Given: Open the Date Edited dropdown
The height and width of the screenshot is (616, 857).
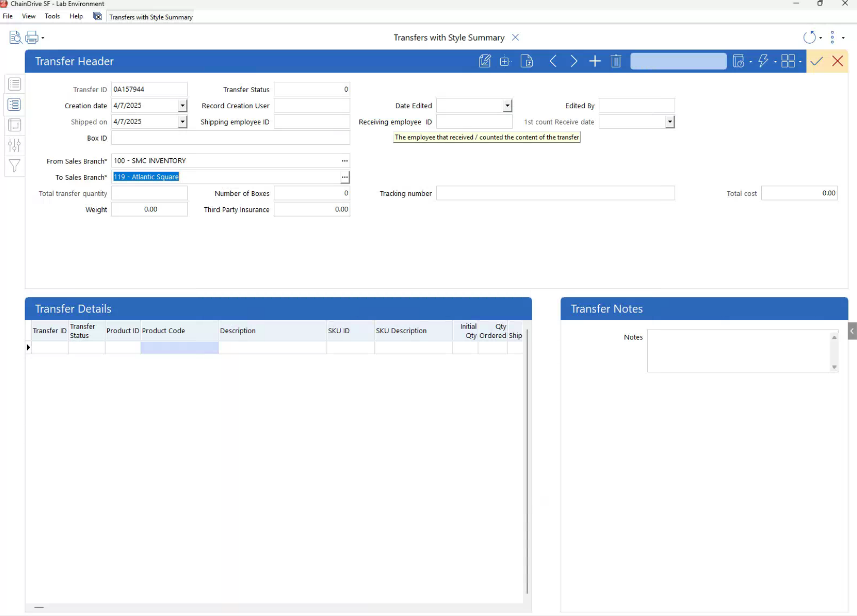Looking at the screenshot, I should click(x=507, y=106).
